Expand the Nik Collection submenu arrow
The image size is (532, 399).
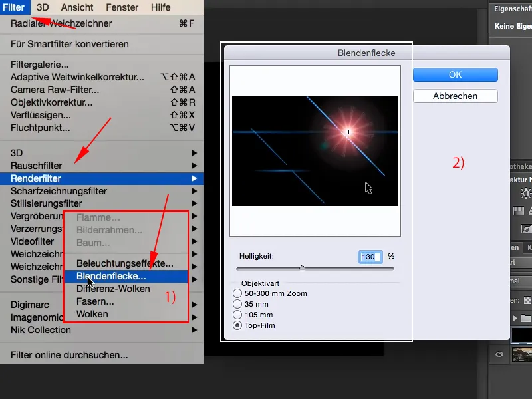click(x=194, y=330)
